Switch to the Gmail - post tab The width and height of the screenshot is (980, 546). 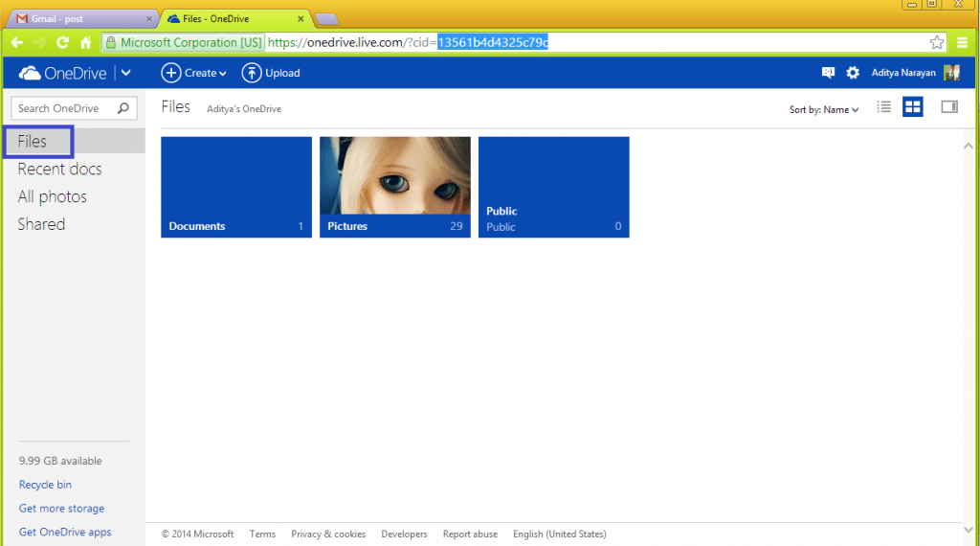point(81,19)
